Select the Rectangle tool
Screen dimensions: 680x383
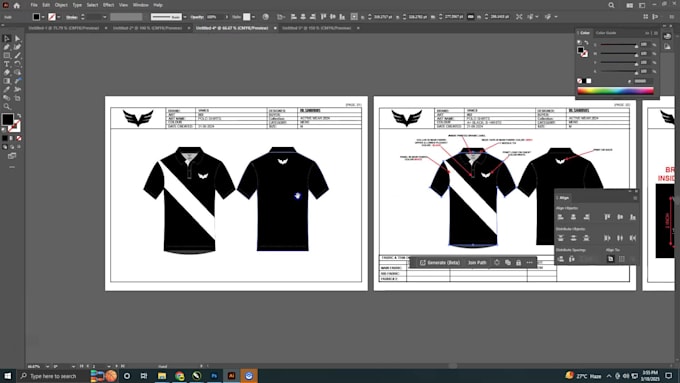(x=7, y=56)
